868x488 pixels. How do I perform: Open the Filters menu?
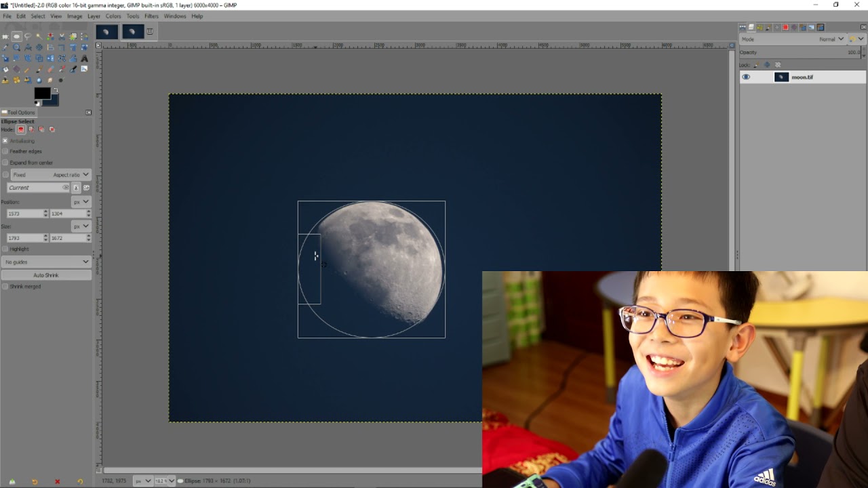click(x=151, y=16)
